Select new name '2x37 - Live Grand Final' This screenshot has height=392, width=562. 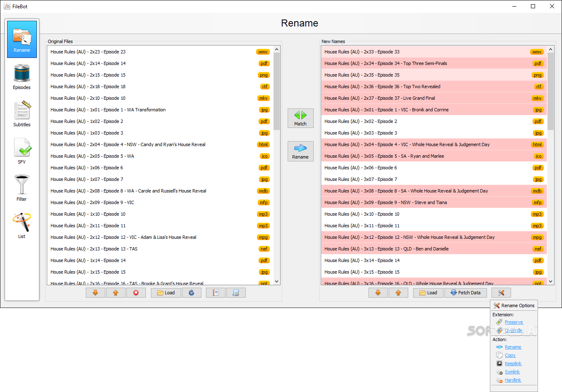[434, 98]
